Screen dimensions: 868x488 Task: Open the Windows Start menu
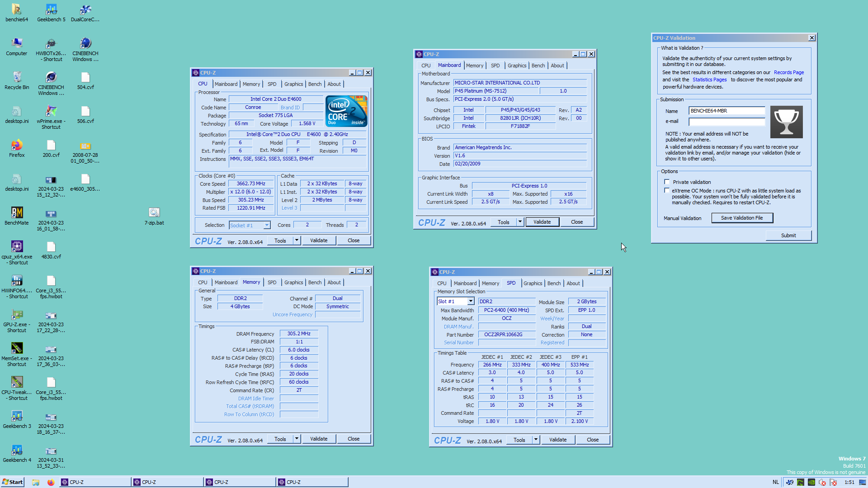tap(13, 482)
